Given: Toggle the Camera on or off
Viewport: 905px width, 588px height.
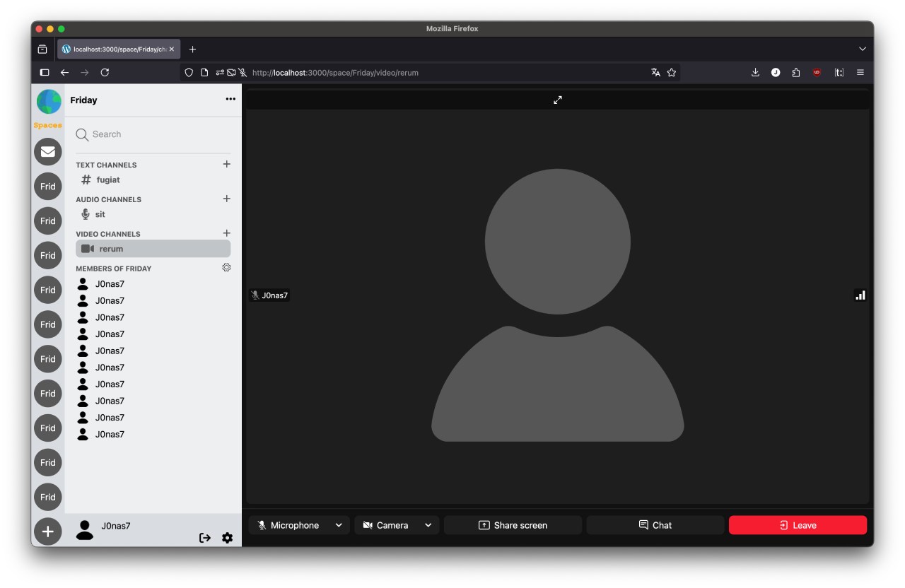Looking at the screenshot, I should pos(386,525).
